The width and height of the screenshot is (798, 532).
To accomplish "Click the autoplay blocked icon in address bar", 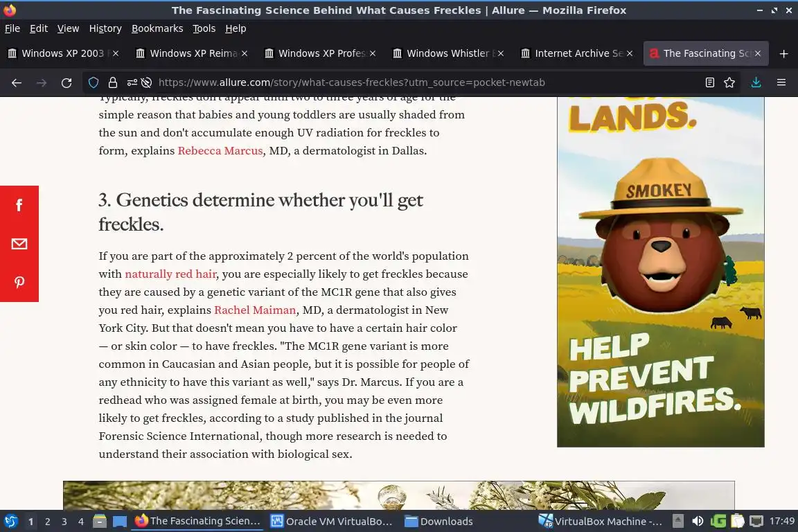I will [x=147, y=82].
